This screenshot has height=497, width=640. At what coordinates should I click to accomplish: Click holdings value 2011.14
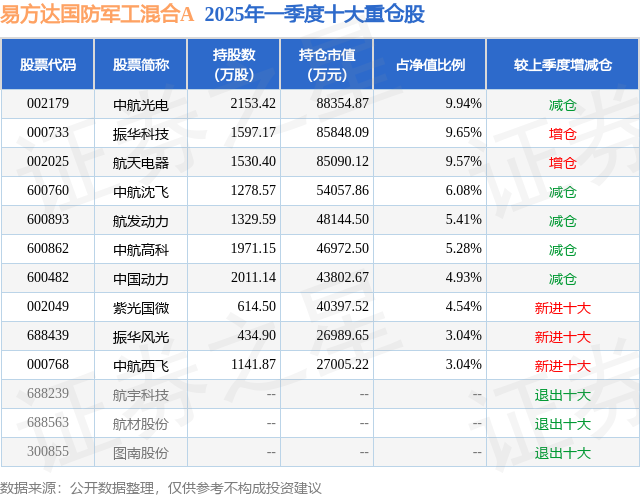[253, 277]
